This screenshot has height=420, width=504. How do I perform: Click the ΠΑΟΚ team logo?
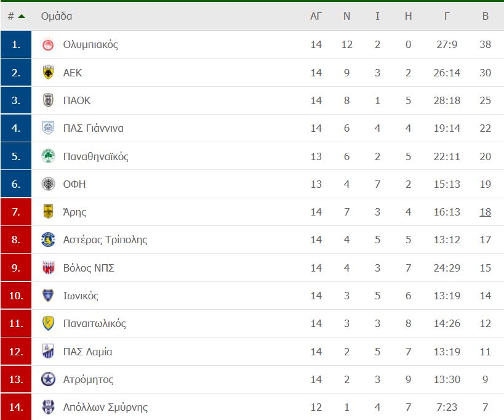pyautogui.click(x=48, y=100)
